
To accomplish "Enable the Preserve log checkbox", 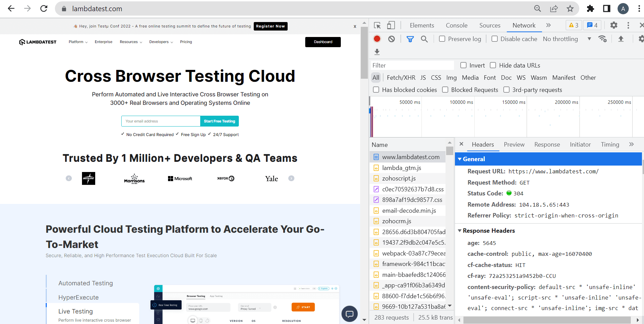I will coord(442,39).
